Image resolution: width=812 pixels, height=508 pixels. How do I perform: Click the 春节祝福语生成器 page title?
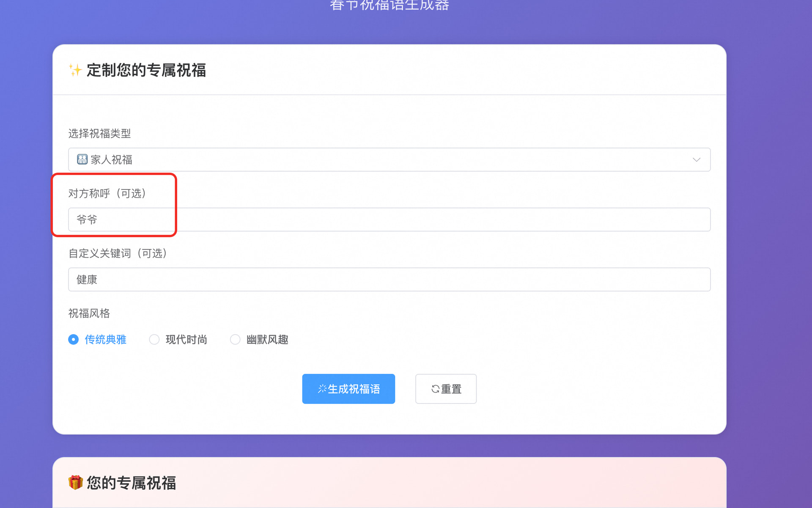pos(390,5)
